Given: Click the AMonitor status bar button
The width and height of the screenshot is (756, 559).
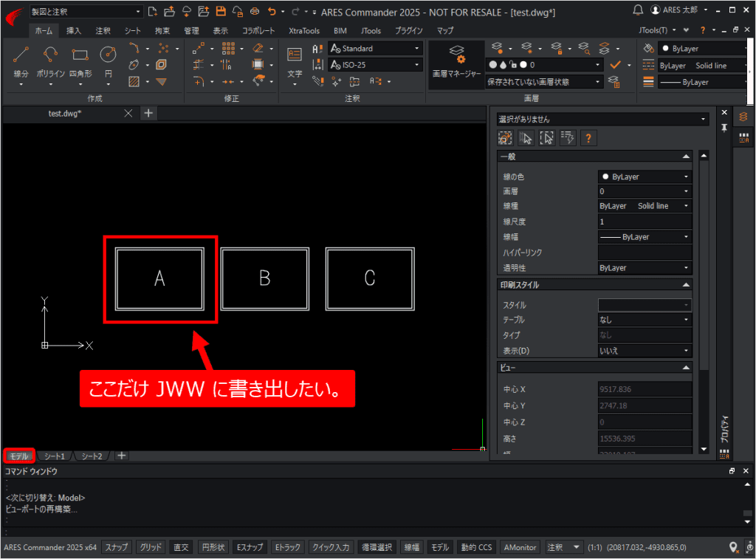Looking at the screenshot, I should tap(520, 547).
